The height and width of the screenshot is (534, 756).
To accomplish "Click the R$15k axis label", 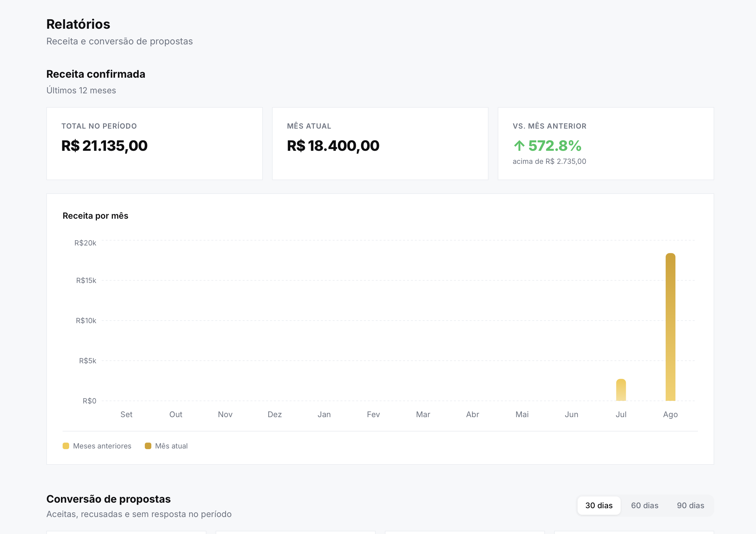I will [86, 280].
